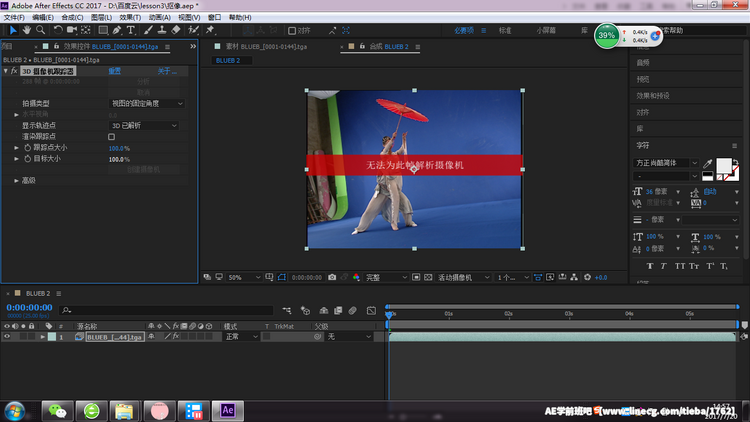Toggle Region of Interest button

pyautogui.click(x=416, y=278)
